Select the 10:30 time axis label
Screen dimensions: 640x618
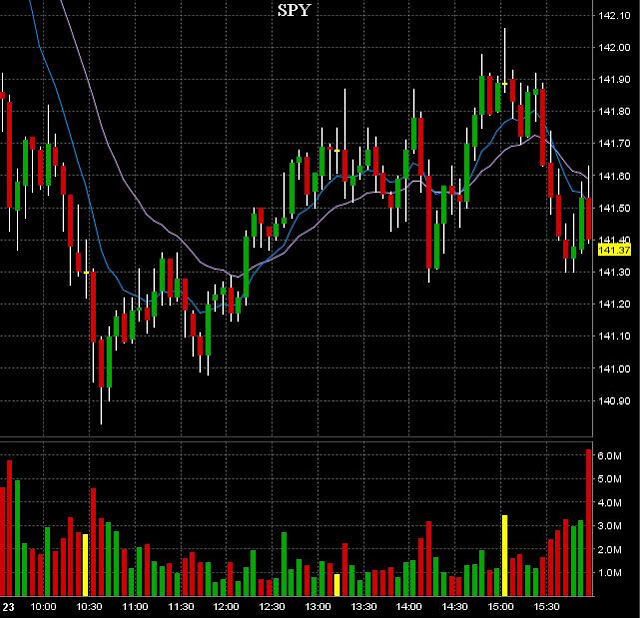pyautogui.click(x=89, y=607)
